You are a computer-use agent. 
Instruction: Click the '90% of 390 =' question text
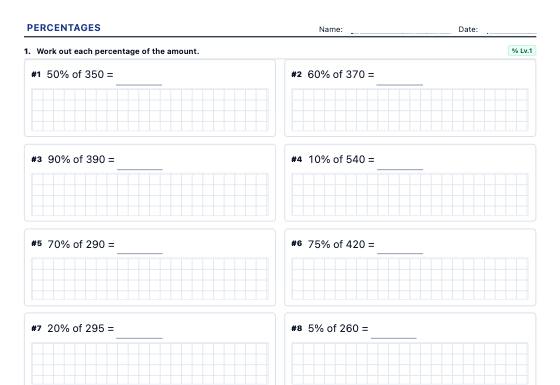[81, 159]
